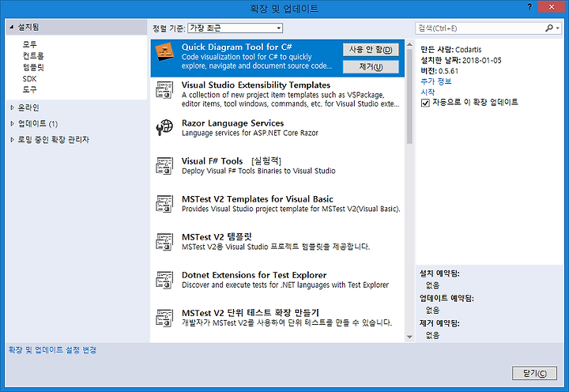Click the 제거(U) button
The height and width of the screenshot is (392, 569).
click(x=371, y=67)
